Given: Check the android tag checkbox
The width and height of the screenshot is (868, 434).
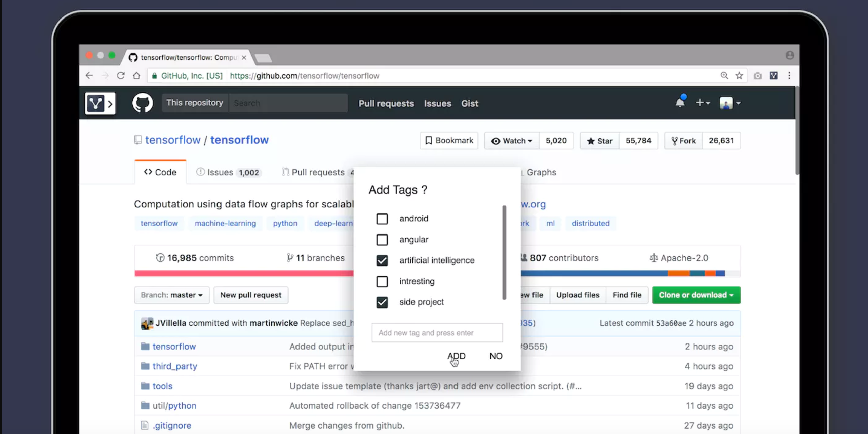Looking at the screenshot, I should (382, 219).
